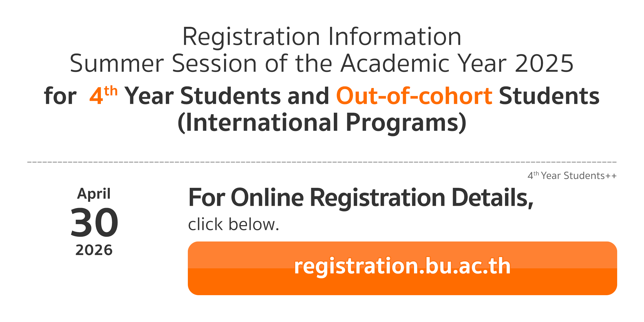The height and width of the screenshot is (322, 644).
Task: Click the word "Information" in the top title
Action: [x=394, y=37]
